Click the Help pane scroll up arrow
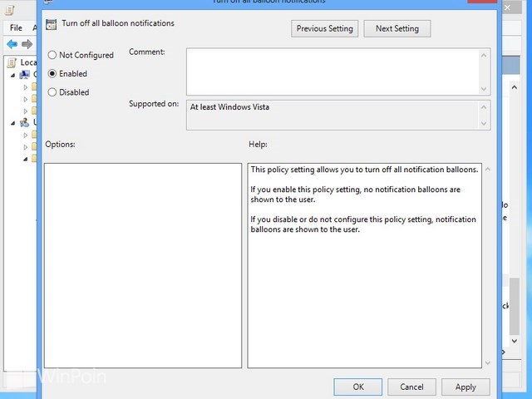Image resolution: width=532 pixels, height=399 pixels. 488,170
